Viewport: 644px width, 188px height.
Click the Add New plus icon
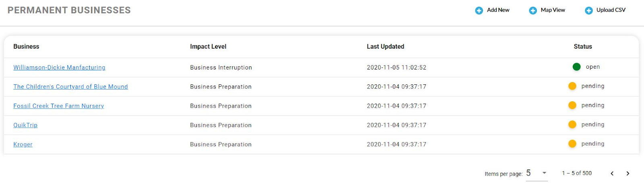(479, 10)
